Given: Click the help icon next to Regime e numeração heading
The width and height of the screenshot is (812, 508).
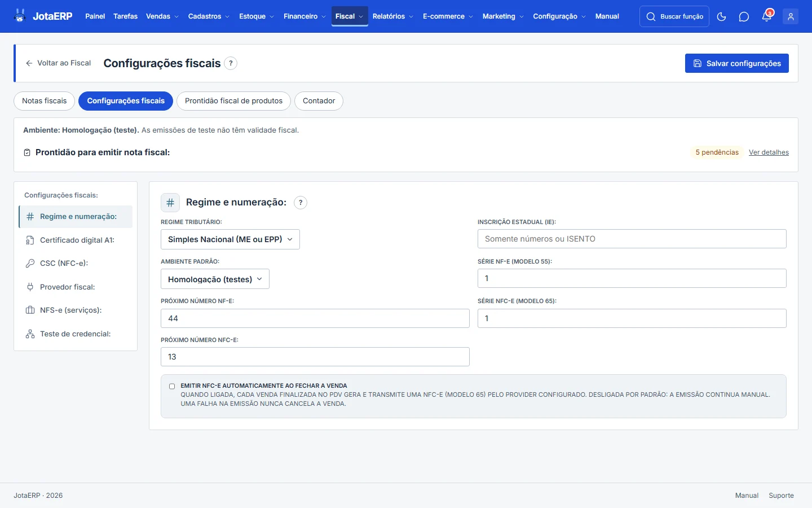Looking at the screenshot, I should click(x=301, y=203).
